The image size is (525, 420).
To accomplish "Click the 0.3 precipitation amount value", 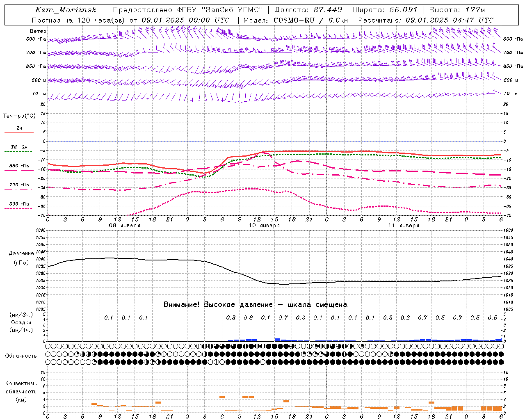I will tap(231, 318).
